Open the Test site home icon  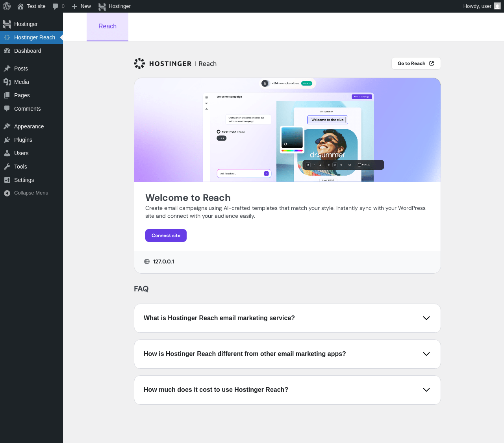[20, 6]
